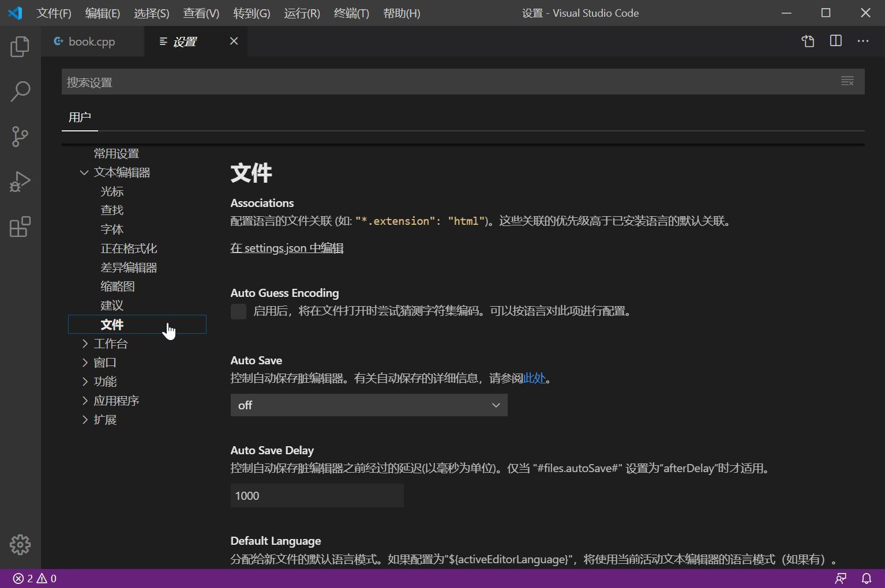The height and width of the screenshot is (588, 885).
Task: Split the editor to the right
Action: 836,41
